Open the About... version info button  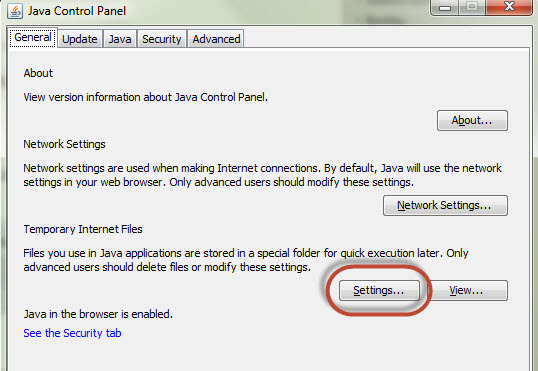pos(472,120)
